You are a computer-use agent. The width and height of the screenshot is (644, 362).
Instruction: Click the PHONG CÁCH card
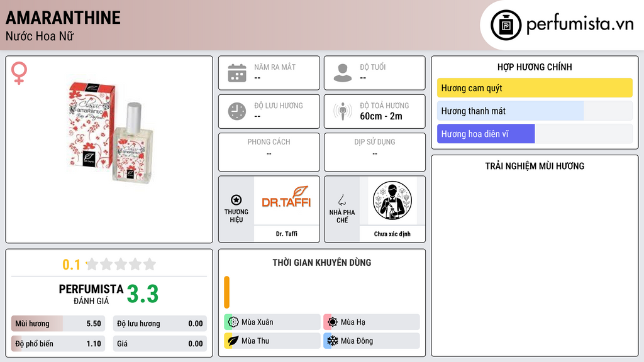[269, 152]
